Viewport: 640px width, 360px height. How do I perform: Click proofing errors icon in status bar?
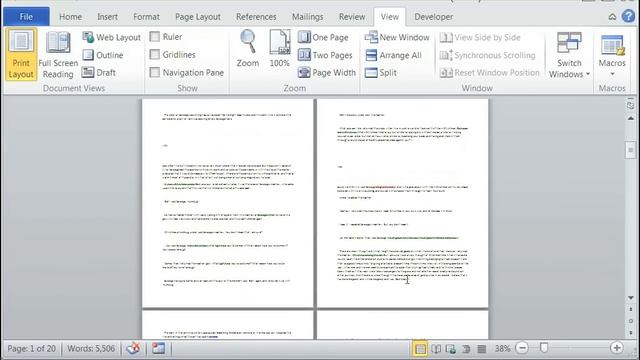tap(133, 348)
